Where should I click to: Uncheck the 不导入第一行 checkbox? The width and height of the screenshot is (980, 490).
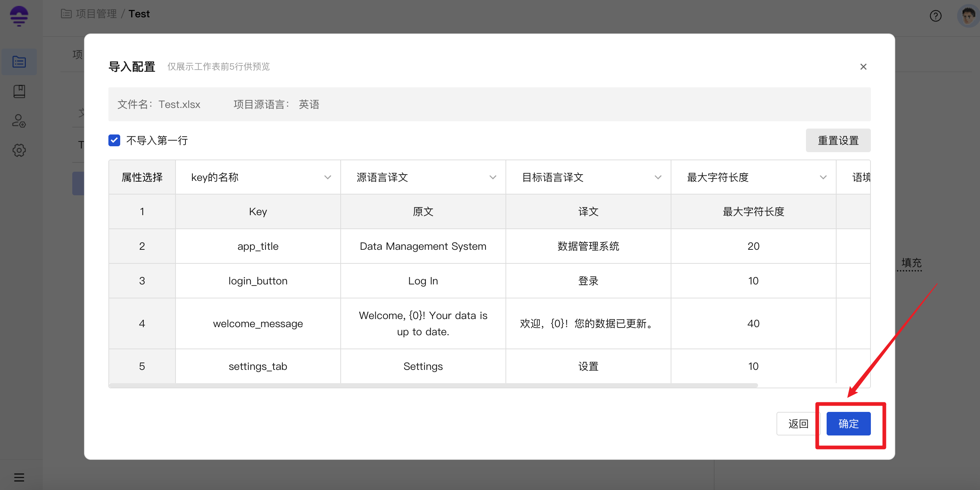[114, 140]
